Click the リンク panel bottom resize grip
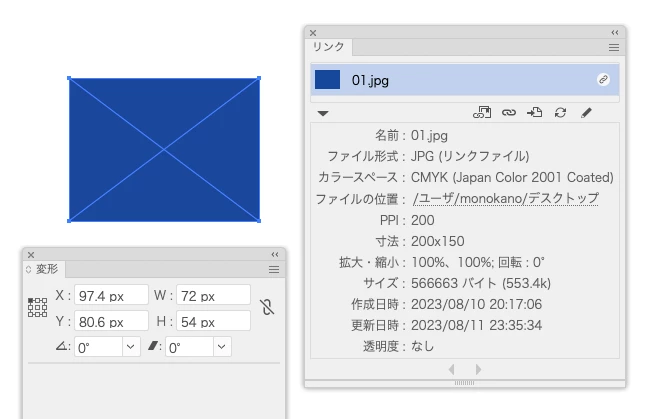 (x=464, y=383)
